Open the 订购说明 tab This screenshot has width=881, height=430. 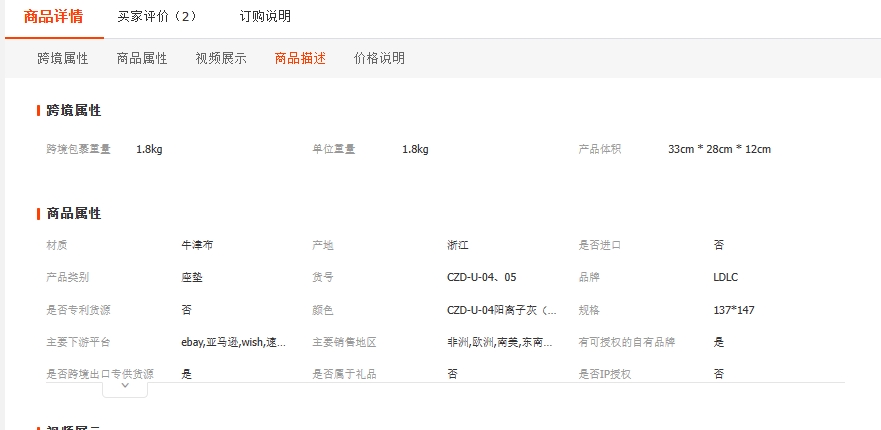(x=265, y=17)
